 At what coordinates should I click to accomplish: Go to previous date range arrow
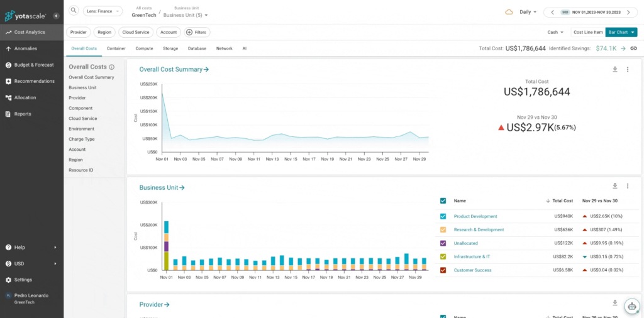click(x=552, y=13)
